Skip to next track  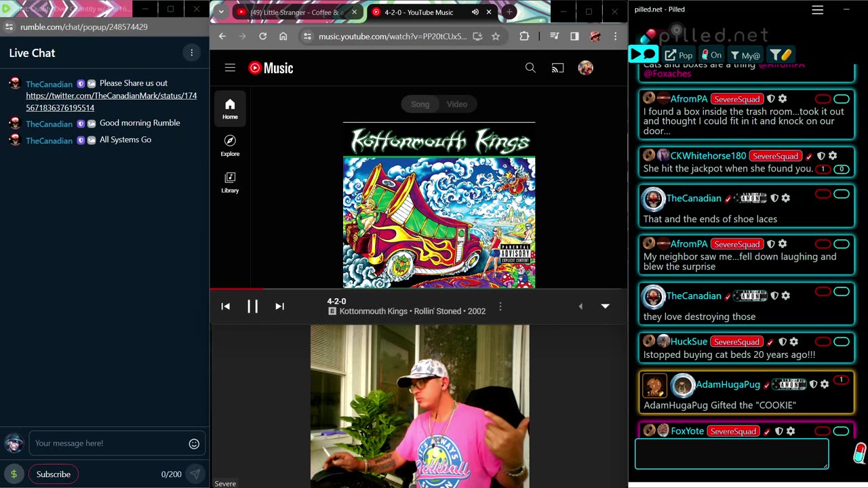click(x=279, y=306)
